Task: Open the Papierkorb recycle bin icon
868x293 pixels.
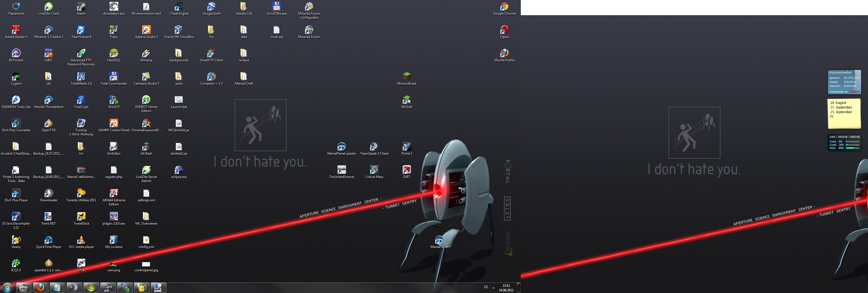Action: (x=16, y=8)
